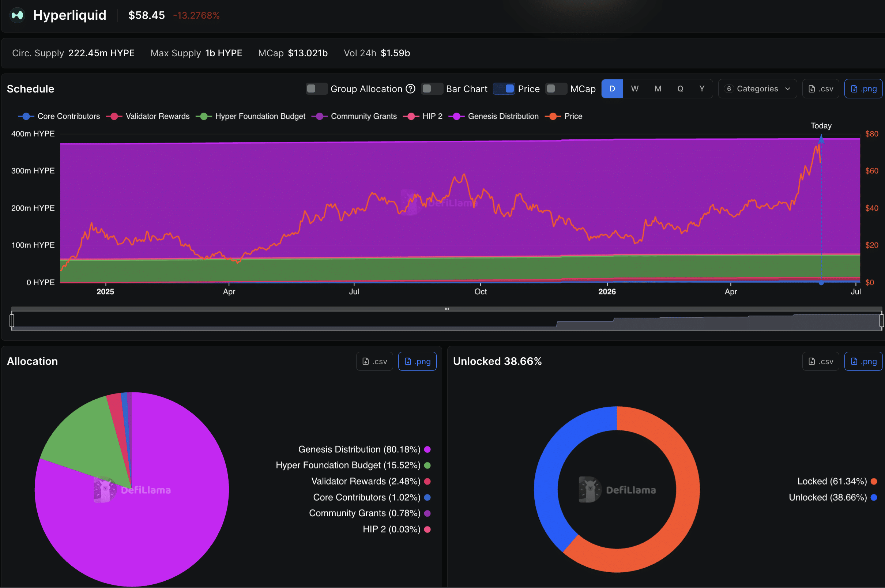This screenshot has height=588, width=885.
Task: Click the left handle of range slider
Action: click(x=12, y=321)
